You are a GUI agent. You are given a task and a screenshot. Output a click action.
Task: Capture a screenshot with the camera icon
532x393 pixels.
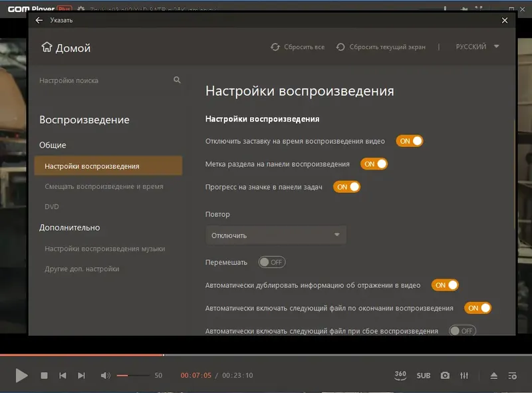445,375
